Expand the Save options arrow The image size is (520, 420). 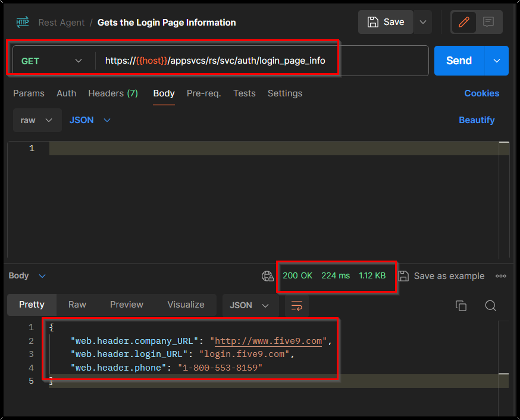423,22
